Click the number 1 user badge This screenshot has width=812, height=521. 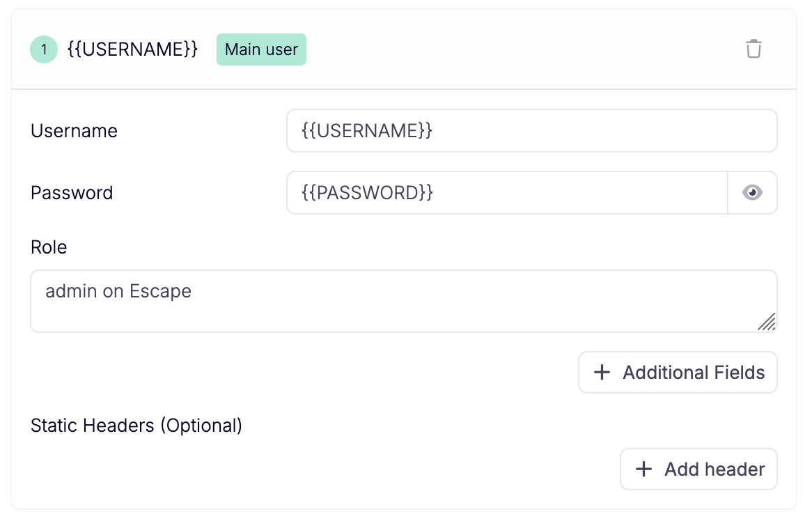click(x=44, y=49)
